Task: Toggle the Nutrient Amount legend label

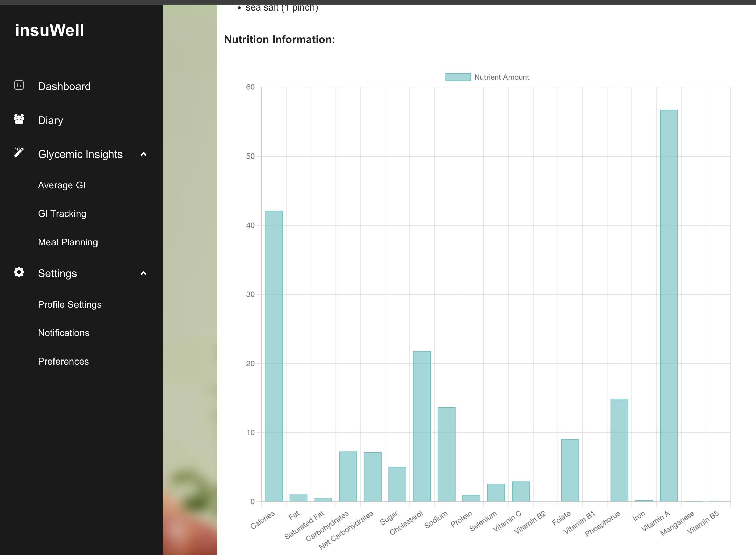Action: click(501, 77)
